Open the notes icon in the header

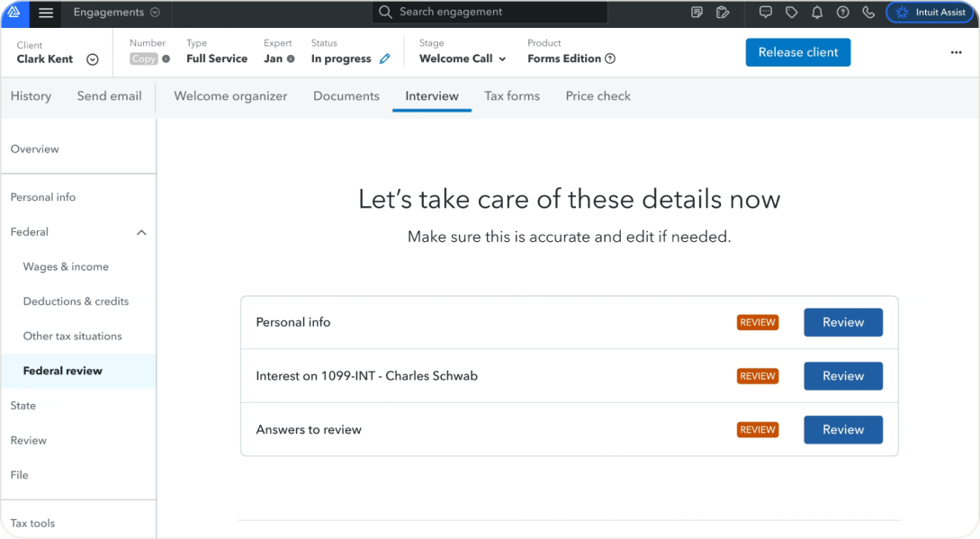[697, 12]
